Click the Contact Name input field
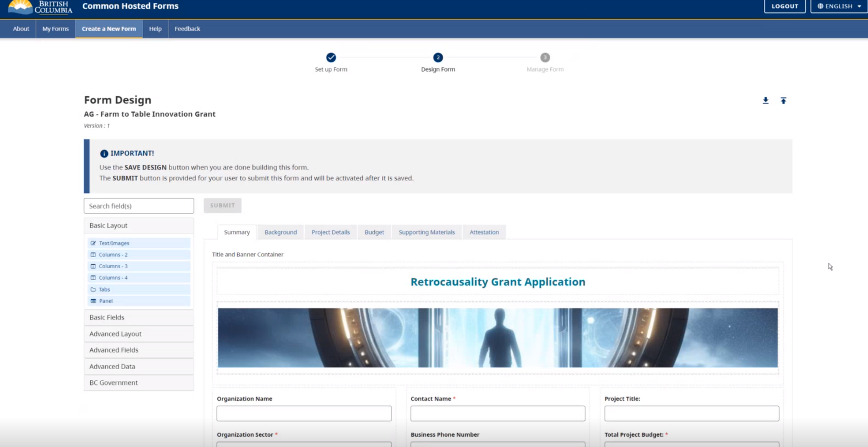This screenshot has width=868, height=447. click(x=498, y=413)
